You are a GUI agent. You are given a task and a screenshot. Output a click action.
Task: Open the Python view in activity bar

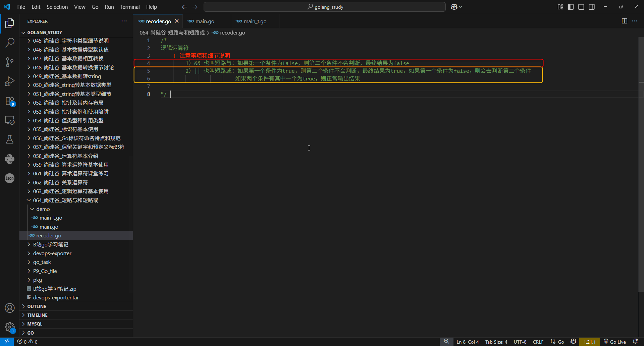click(10, 159)
